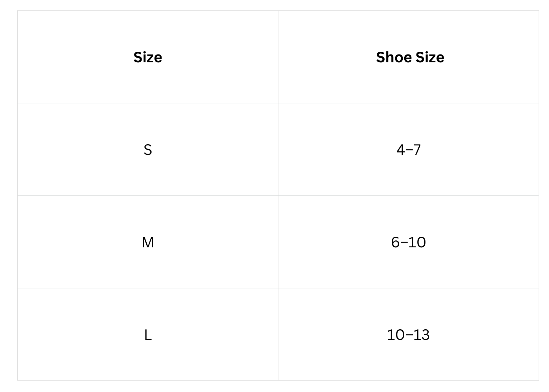Click the number 13 in the L row
This screenshot has width=549, height=392.
422,335
